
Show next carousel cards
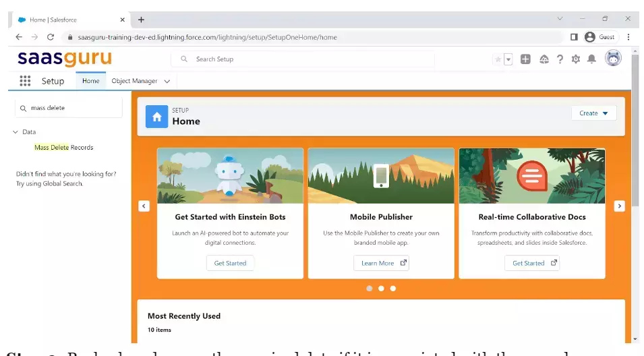(619, 206)
